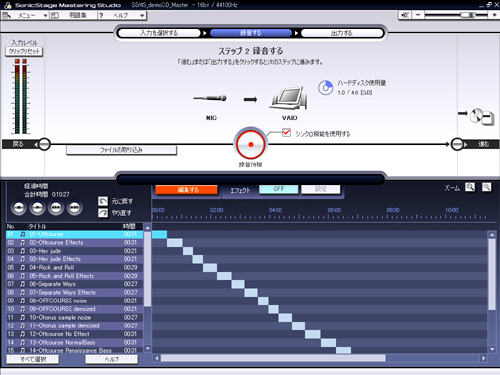Select the 入力を選択する step tab
500x375 pixels.
pos(159,33)
